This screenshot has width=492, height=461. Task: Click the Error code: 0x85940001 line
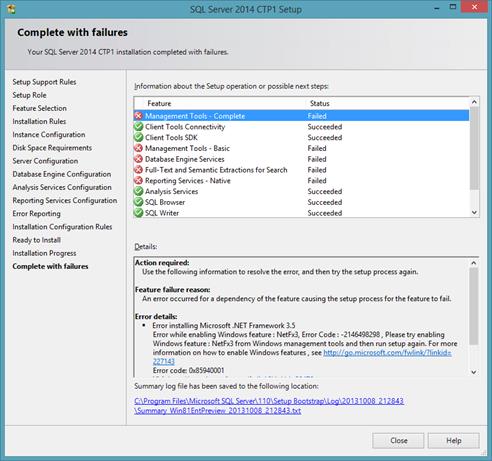tap(188, 370)
